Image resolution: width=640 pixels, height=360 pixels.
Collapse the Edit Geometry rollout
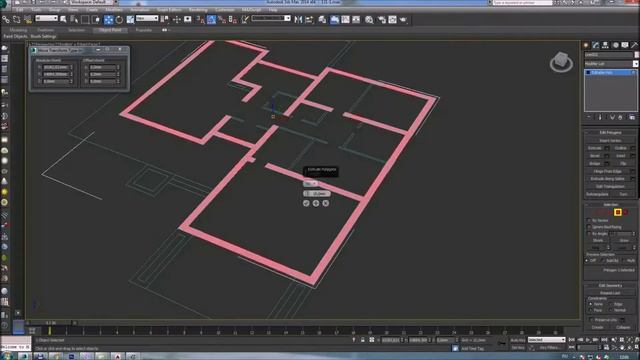610,285
